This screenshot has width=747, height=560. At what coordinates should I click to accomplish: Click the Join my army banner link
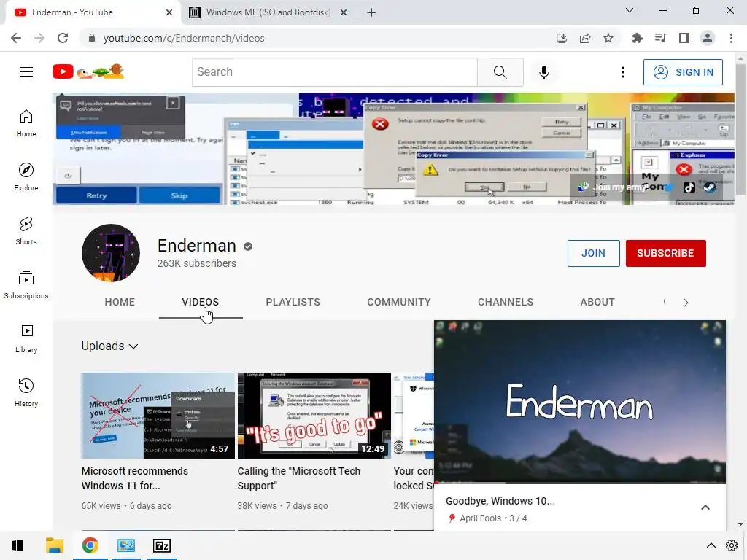613,187
